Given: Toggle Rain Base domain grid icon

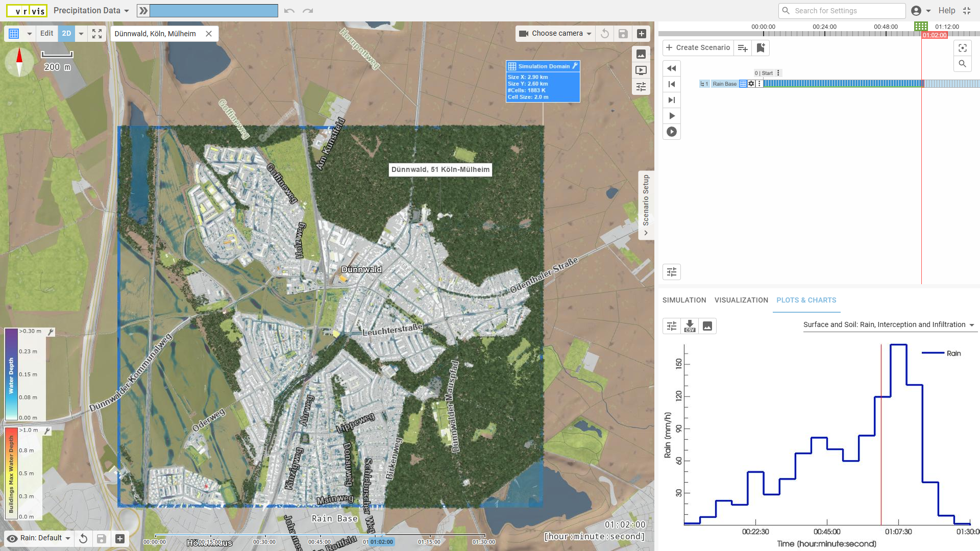Looking at the screenshot, I should coord(743,84).
